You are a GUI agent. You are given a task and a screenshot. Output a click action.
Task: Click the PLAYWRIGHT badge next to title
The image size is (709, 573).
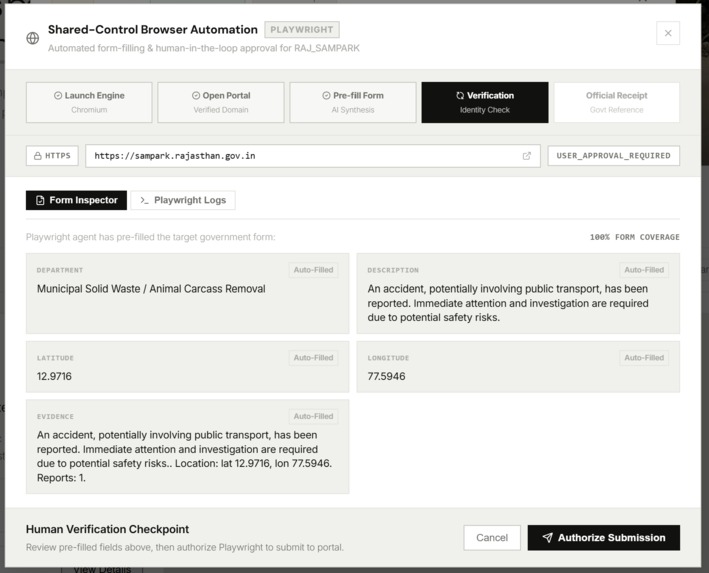[302, 30]
